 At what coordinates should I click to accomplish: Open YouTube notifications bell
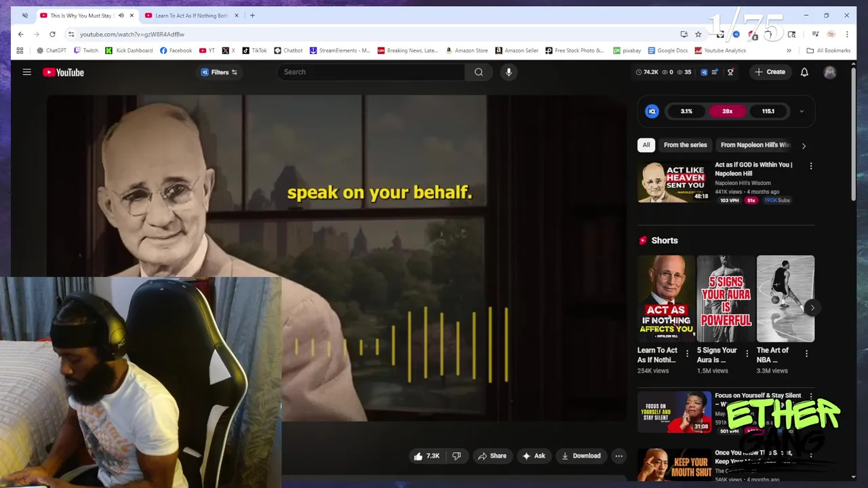coord(804,72)
